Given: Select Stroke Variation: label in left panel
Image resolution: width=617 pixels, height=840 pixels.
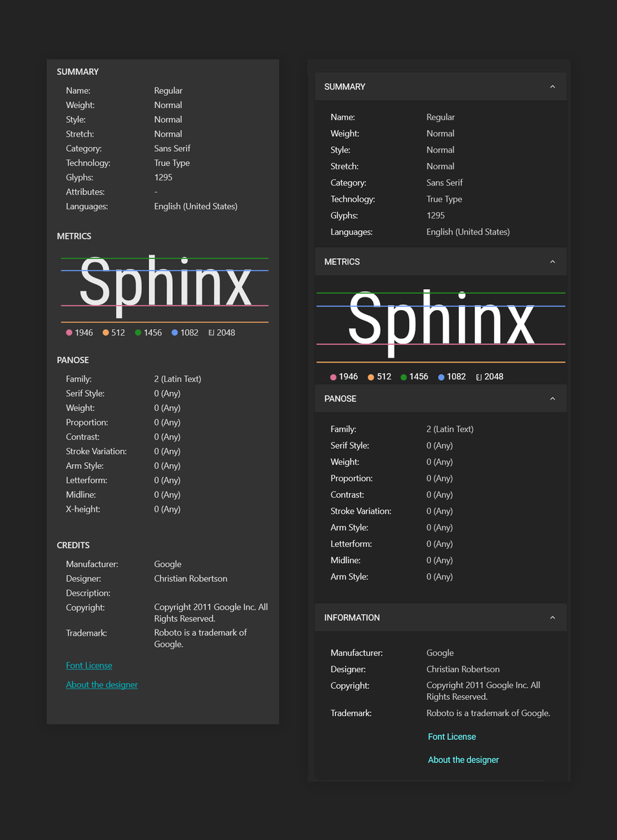Looking at the screenshot, I should (x=97, y=451).
